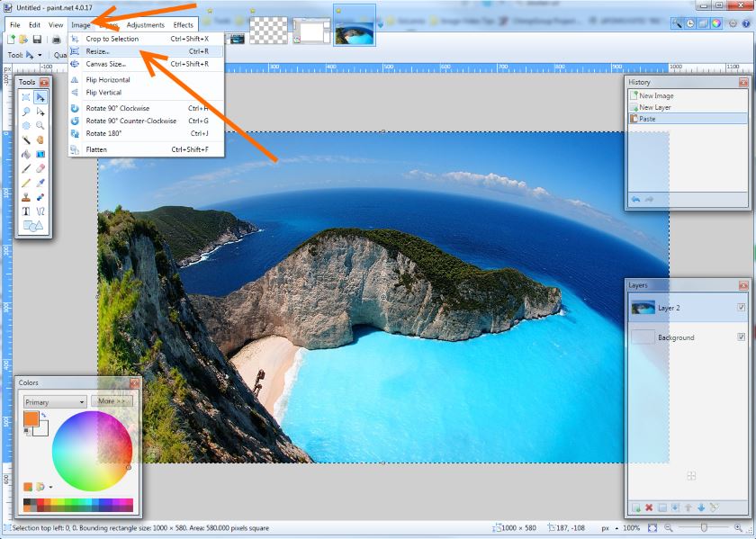Toggle Background layer visibility checkbox
756x539 pixels.
[741, 337]
